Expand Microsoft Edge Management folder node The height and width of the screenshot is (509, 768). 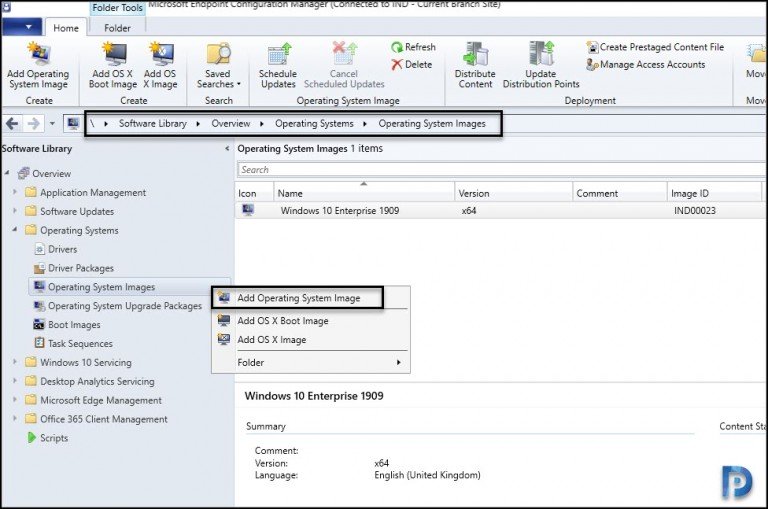point(15,400)
